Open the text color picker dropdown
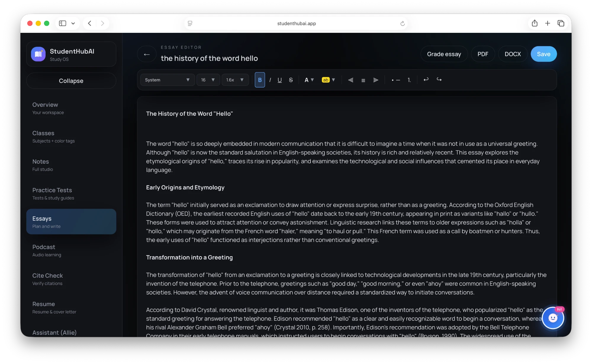This screenshot has height=364, width=592. [x=309, y=80]
